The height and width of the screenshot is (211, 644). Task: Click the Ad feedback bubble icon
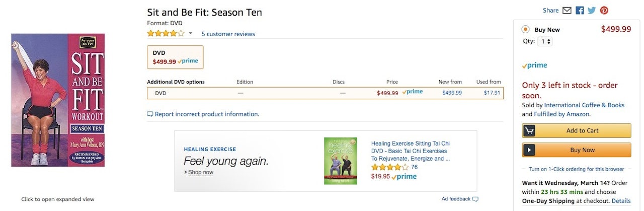[475, 199]
